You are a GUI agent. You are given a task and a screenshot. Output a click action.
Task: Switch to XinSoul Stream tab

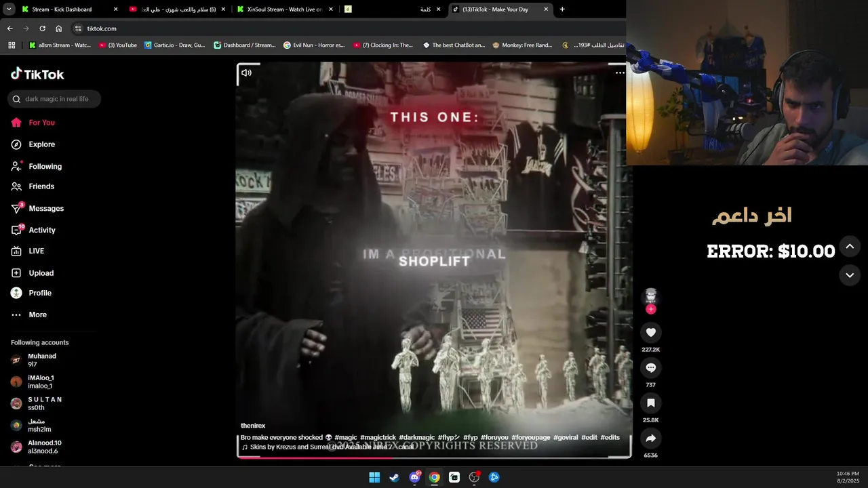pyautogui.click(x=284, y=9)
